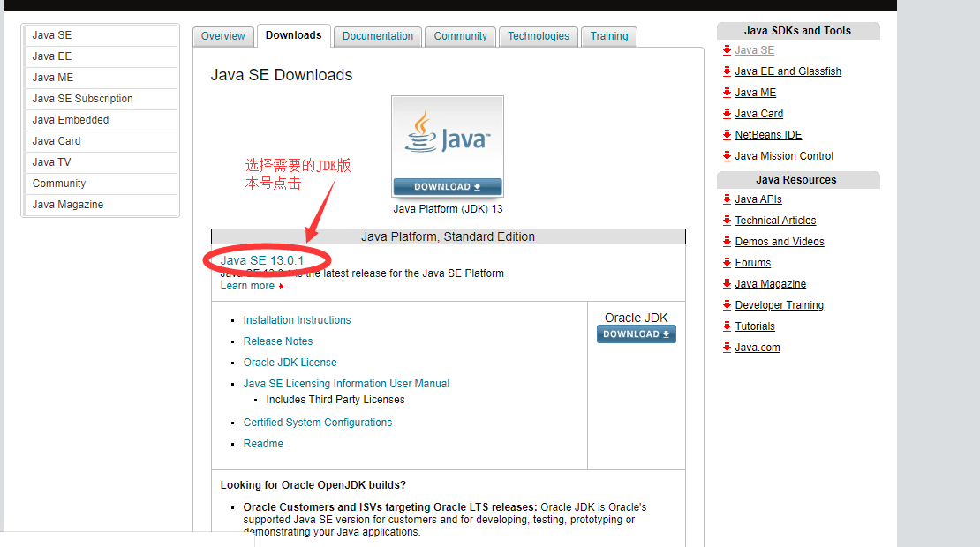The image size is (980, 547).
Task: Open the Training tab
Action: pyautogui.click(x=609, y=36)
